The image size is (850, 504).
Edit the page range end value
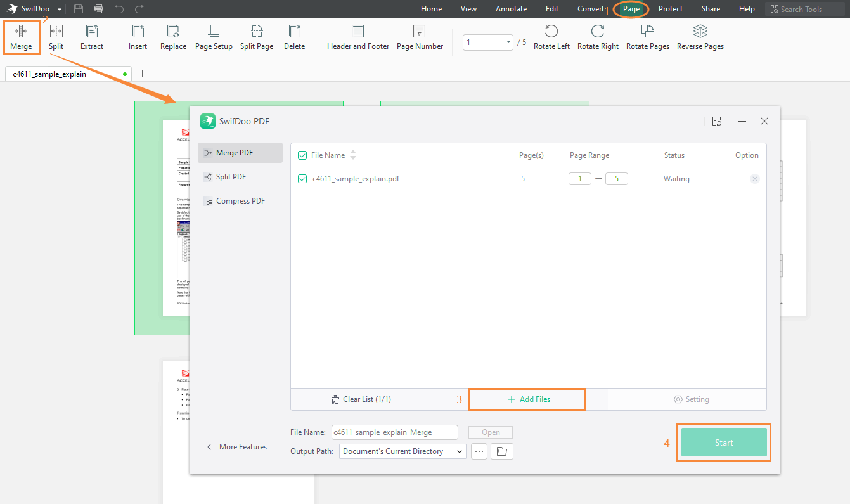(617, 179)
